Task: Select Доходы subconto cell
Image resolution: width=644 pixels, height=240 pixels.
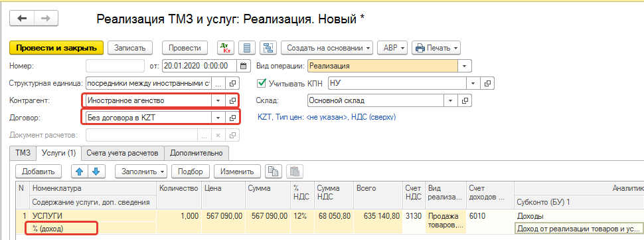Action: (579, 216)
